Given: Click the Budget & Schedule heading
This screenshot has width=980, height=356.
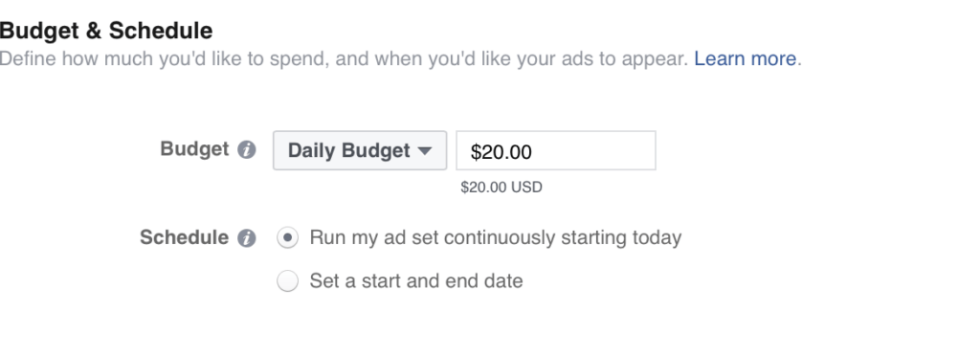Looking at the screenshot, I should tap(106, 30).
